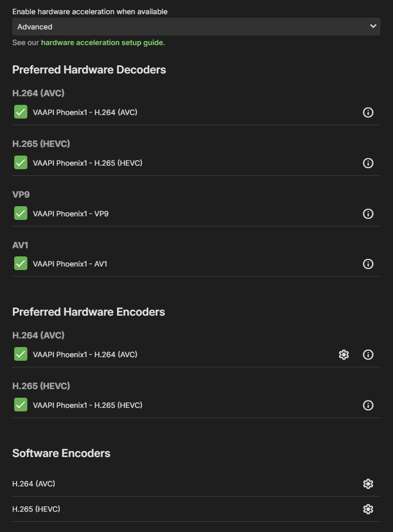Click the dropdown chevron arrow beside Advanced
The image size is (393, 532).
click(373, 26)
